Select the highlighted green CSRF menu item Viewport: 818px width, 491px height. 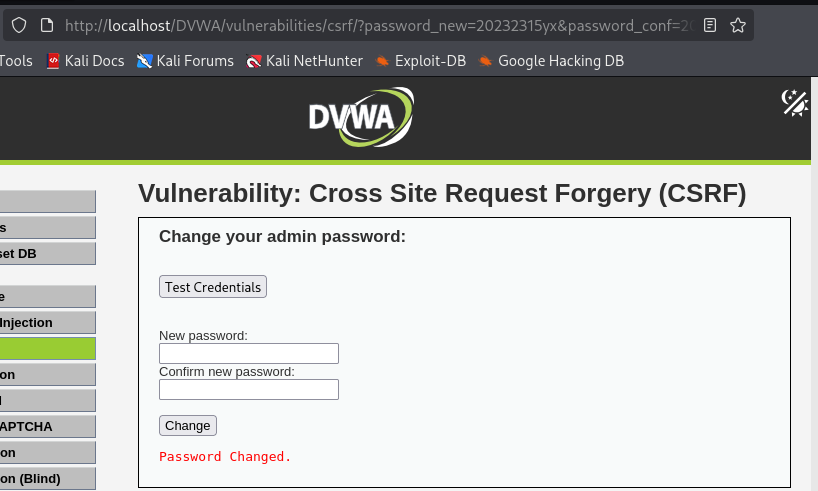[x=47, y=348]
